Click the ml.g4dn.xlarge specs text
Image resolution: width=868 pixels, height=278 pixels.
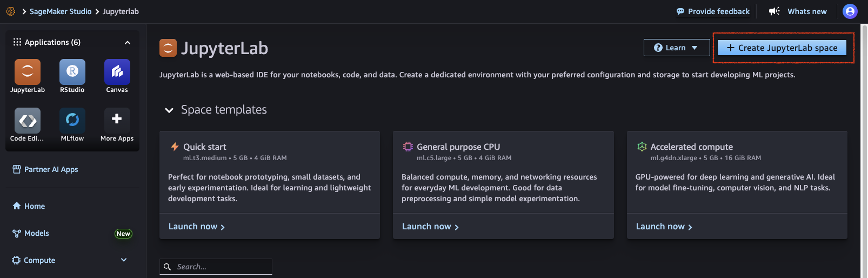point(706,158)
